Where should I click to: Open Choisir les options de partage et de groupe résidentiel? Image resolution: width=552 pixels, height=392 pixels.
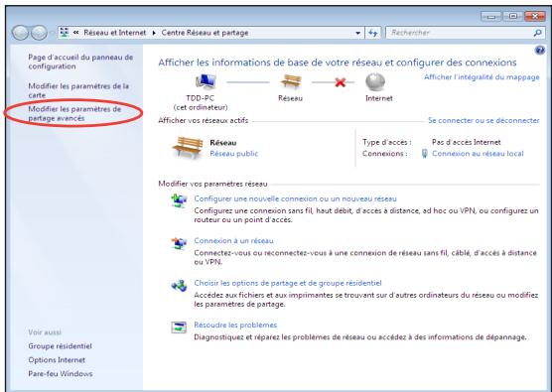pyautogui.click(x=288, y=283)
